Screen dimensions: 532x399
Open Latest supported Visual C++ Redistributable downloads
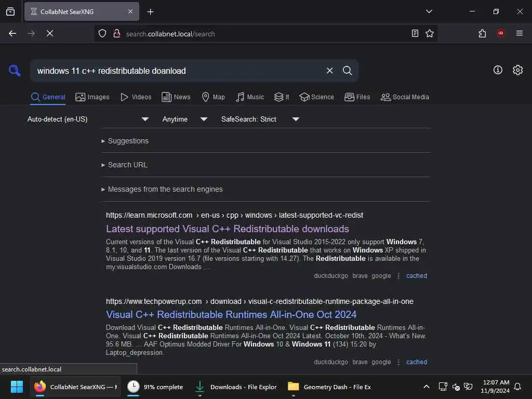pos(228,229)
